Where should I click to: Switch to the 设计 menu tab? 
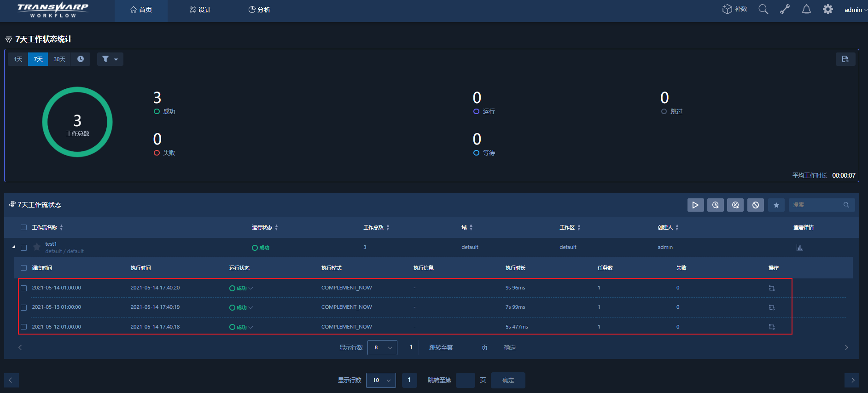point(200,10)
